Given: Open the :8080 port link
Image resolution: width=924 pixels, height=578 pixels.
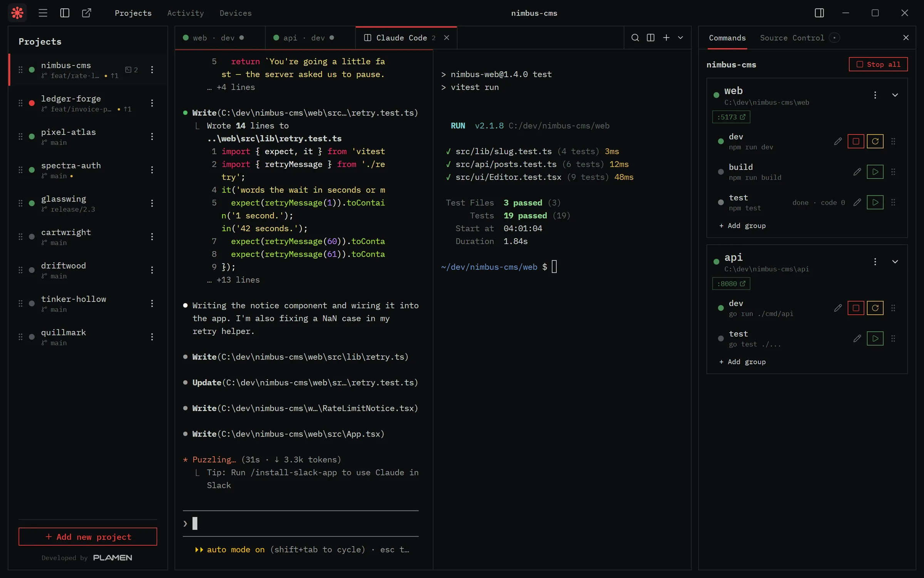Looking at the screenshot, I should tap(731, 284).
